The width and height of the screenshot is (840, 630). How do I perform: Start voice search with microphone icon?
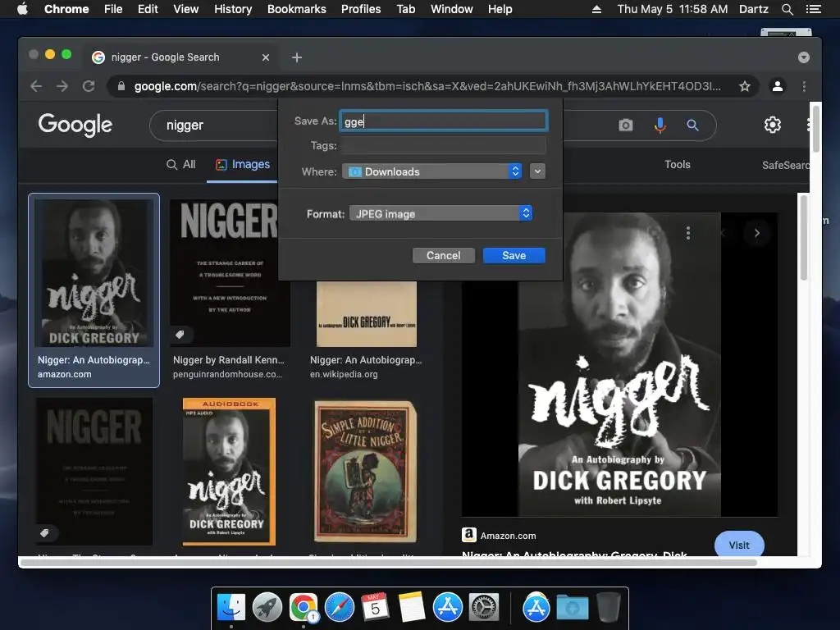click(660, 126)
